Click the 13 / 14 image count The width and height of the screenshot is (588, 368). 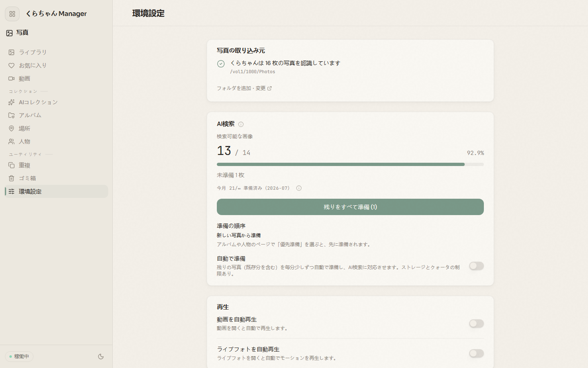(x=234, y=151)
